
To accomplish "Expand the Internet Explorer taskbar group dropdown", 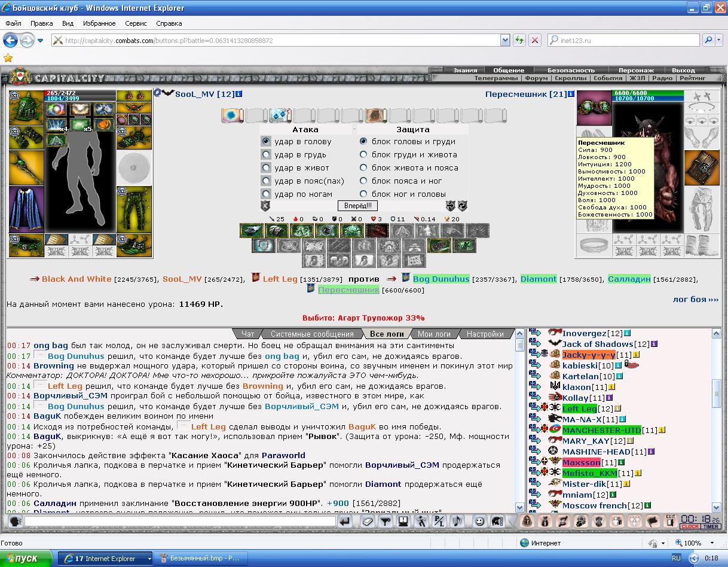I will (x=149, y=559).
